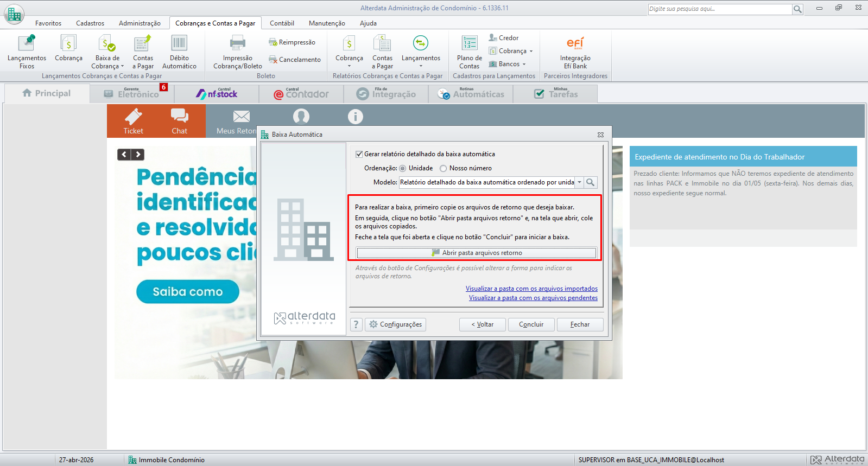
Task: Go to next banner slide
Action: (x=138, y=155)
